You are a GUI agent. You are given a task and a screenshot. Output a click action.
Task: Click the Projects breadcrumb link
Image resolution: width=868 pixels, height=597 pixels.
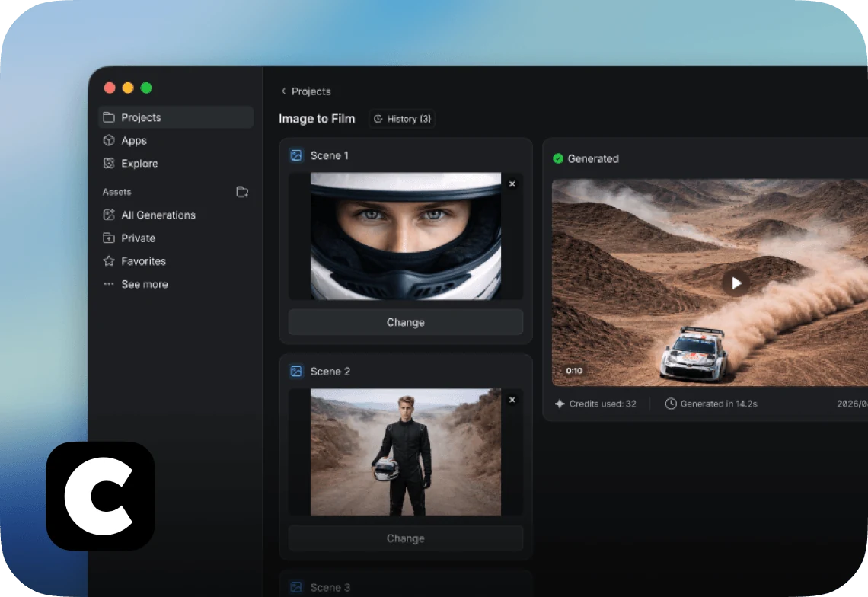[x=311, y=91]
